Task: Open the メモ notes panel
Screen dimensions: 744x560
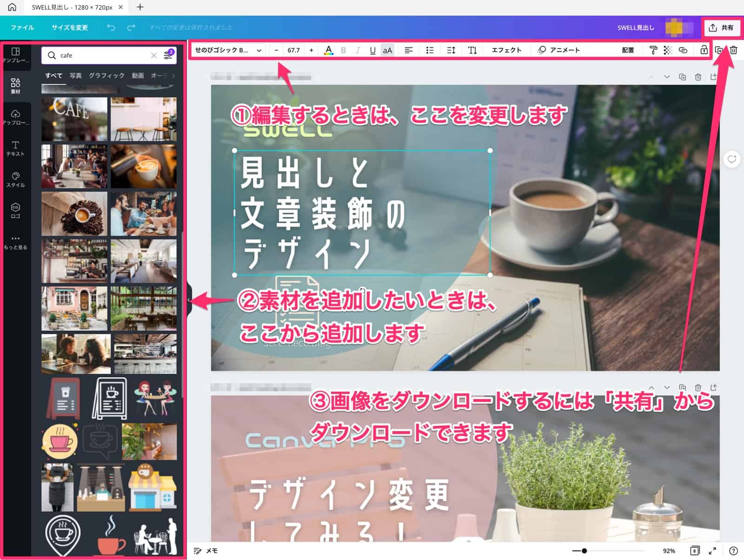Action: (x=205, y=551)
